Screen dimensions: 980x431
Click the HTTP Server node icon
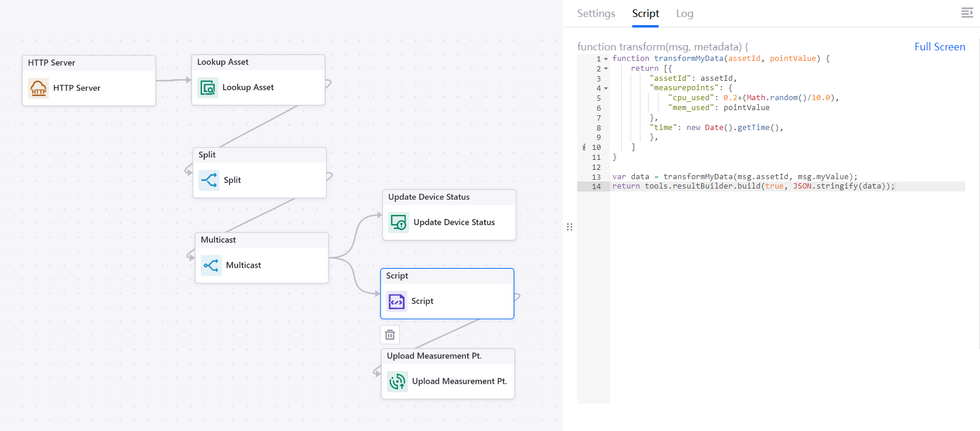pyautogui.click(x=39, y=88)
